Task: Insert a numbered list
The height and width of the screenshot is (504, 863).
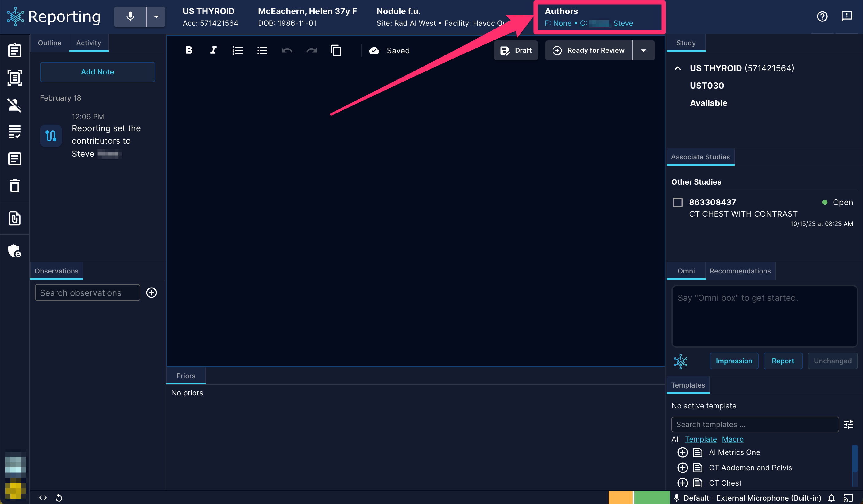Action: click(238, 50)
